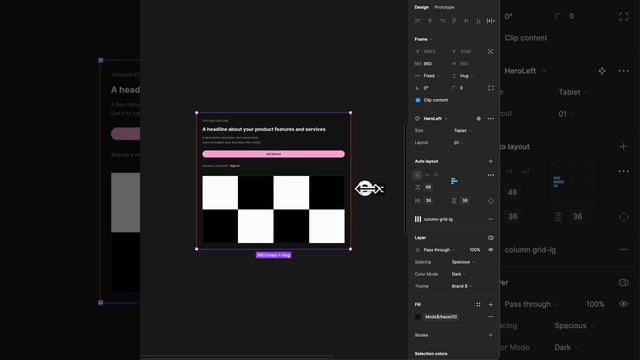This screenshot has height=360, width=640.
Task: Click the height field
Action: point(467,64)
